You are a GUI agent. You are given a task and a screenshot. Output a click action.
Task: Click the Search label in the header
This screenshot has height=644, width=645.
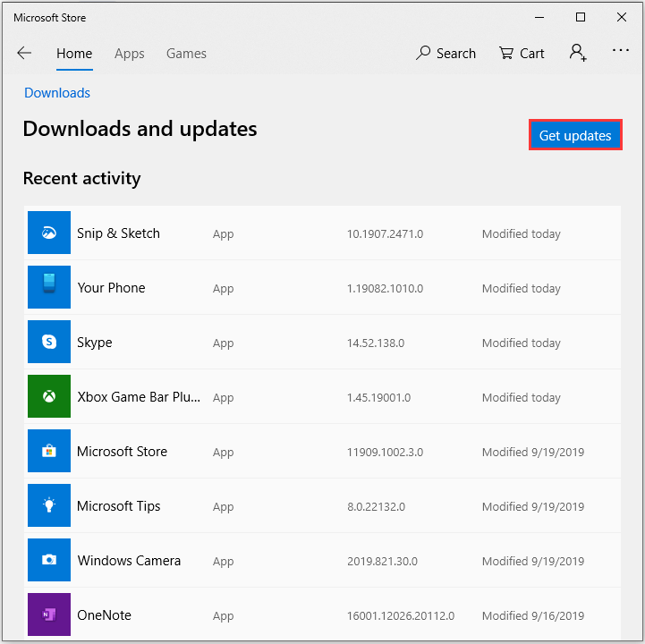pyautogui.click(x=455, y=54)
